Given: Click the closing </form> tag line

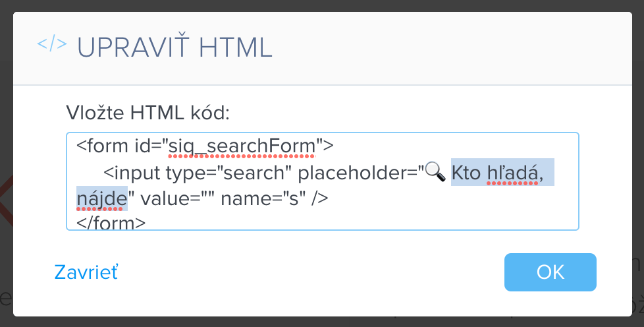Looking at the screenshot, I should [111, 223].
